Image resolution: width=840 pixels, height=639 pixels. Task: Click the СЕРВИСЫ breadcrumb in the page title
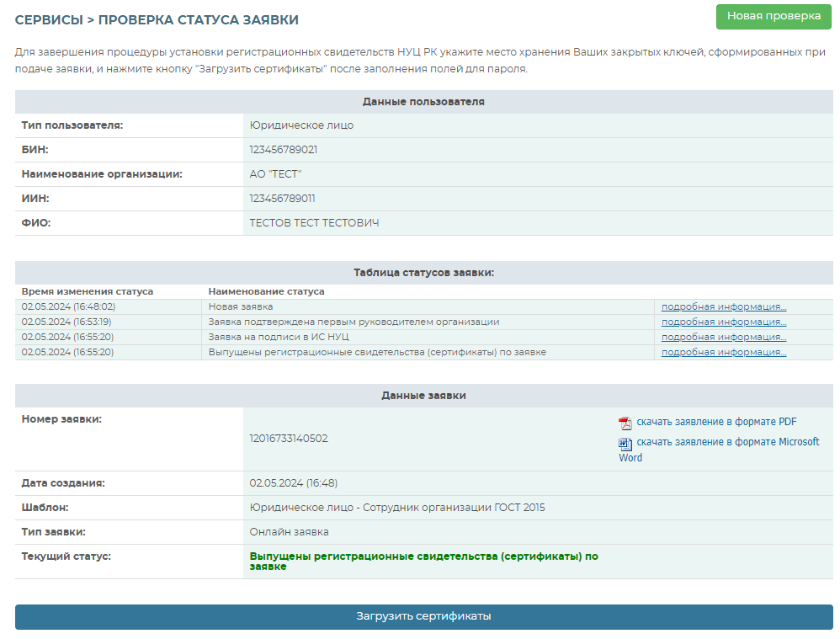[x=49, y=19]
